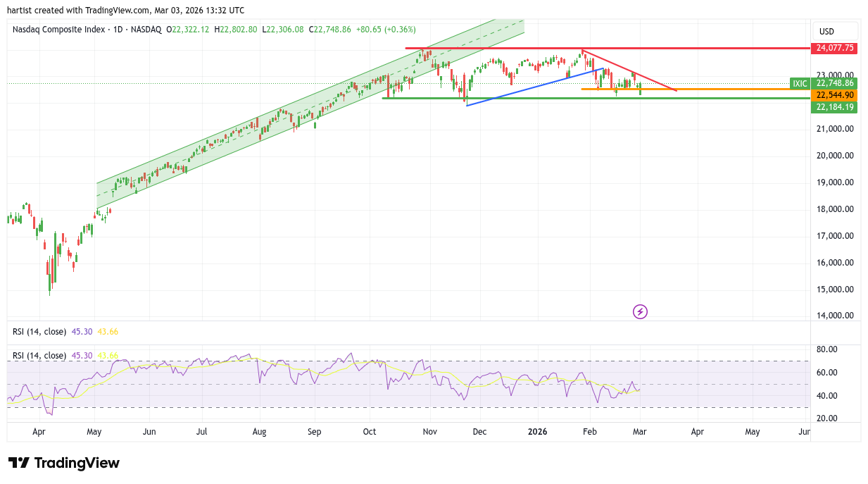Click the 2026 label on time axis
868x484 pixels.
(537, 431)
